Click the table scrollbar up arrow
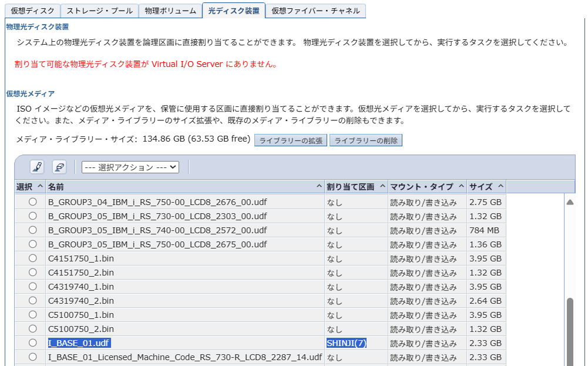 point(570,202)
